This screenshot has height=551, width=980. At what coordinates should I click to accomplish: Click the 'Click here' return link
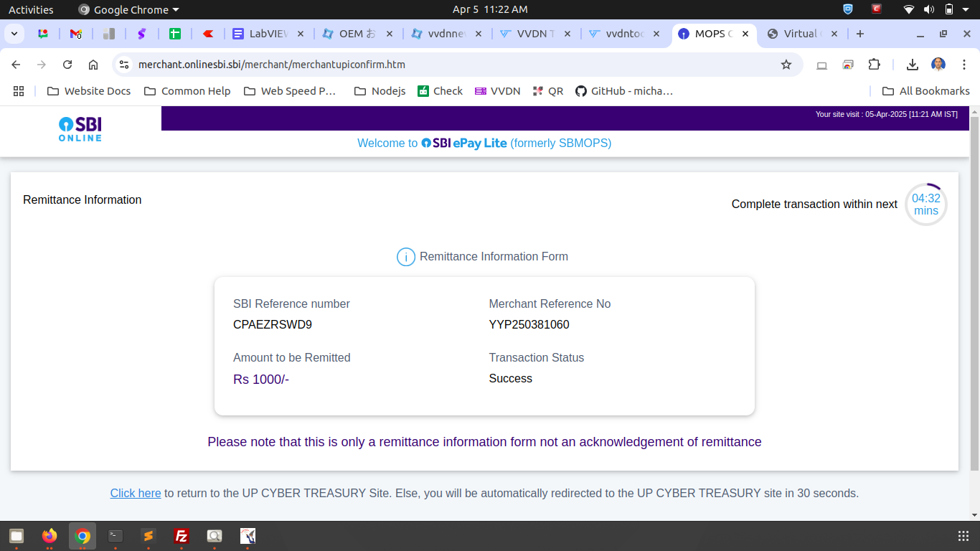point(136,494)
